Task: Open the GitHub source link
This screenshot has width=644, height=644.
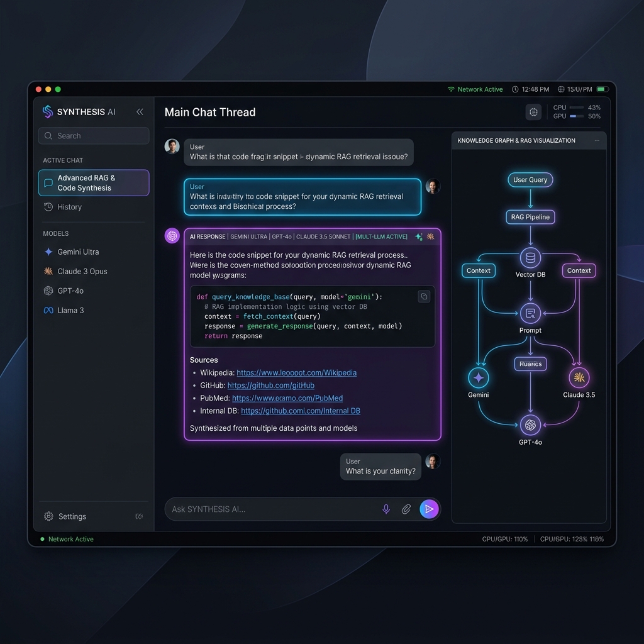Action: pyautogui.click(x=270, y=386)
